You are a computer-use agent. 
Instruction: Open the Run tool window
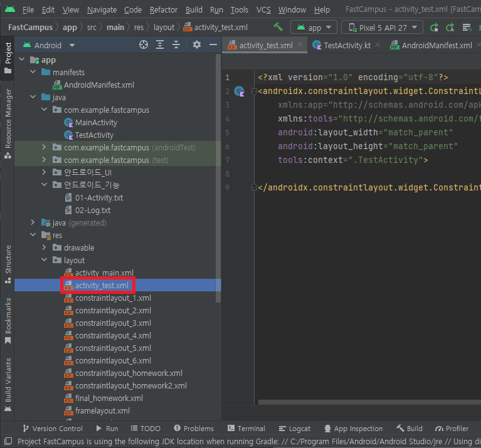[107, 429]
